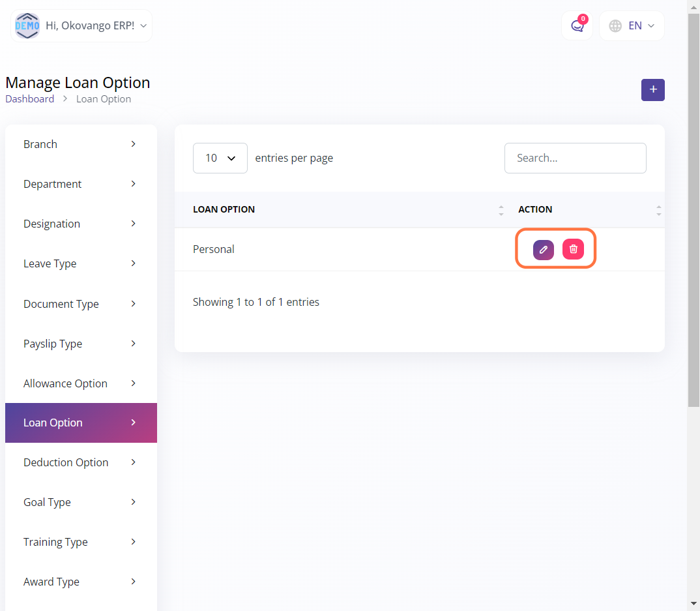700x611 pixels.
Task: Open the chat messages notification icon
Action: coord(577,26)
